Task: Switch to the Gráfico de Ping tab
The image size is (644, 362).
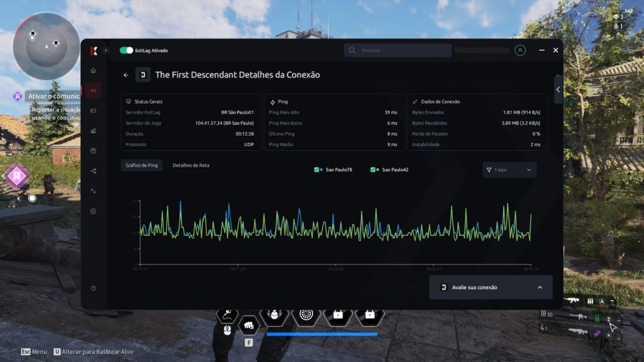Action: pos(142,165)
